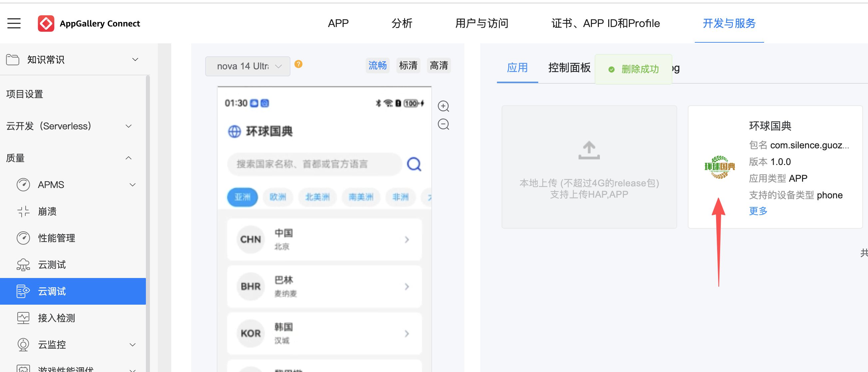Open 巴林 row chevron

click(407, 286)
